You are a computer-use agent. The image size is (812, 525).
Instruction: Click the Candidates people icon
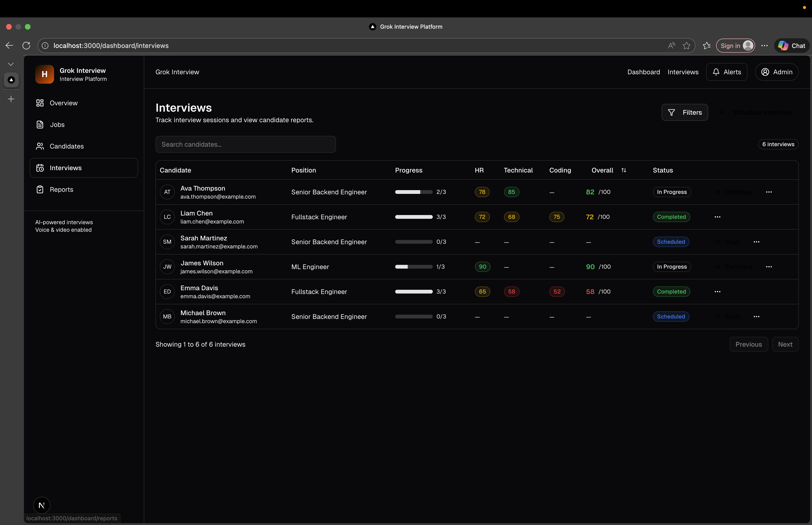[x=40, y=146]
